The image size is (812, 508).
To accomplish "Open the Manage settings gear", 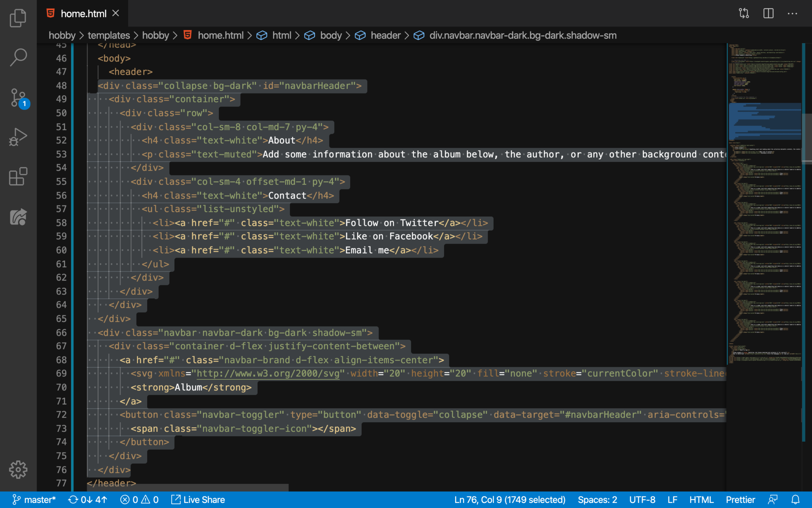I will (x=18, y=470).
